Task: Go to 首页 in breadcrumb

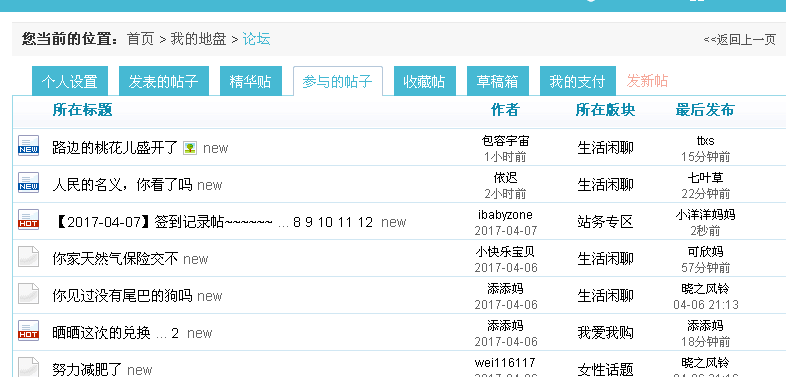Action: pos(140,39)
